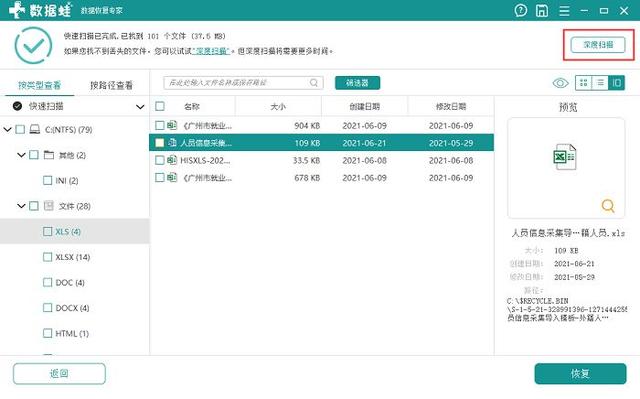Check the XLS (4) checkbox

[47, 231]
